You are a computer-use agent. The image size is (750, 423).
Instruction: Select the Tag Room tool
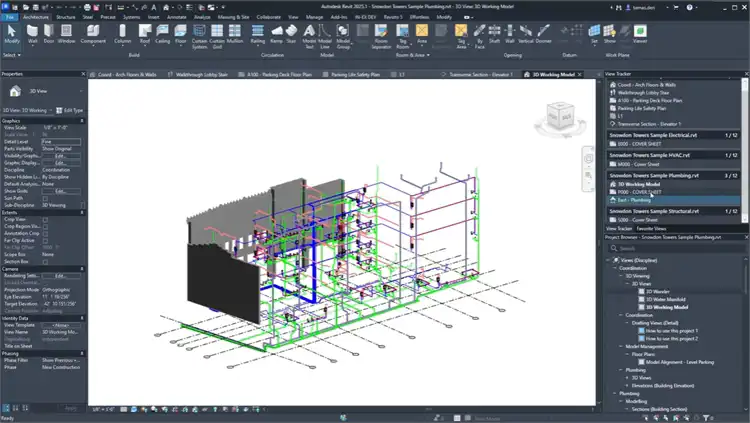(403, 36)
